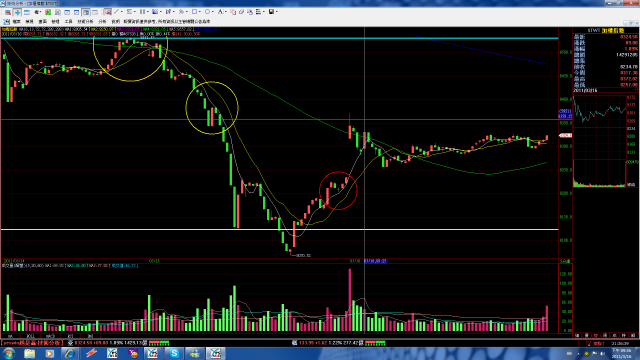Open Windows Media Player from the taskbar
The width and height of the screenshot is (640, 360).
pyautogui.click(x=49, y=353)
